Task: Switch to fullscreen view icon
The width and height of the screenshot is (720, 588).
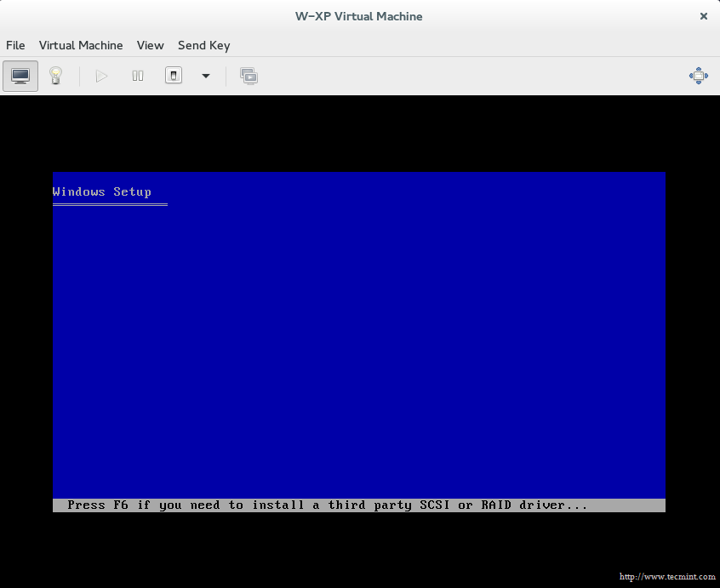Action: [x=699, y=76]
